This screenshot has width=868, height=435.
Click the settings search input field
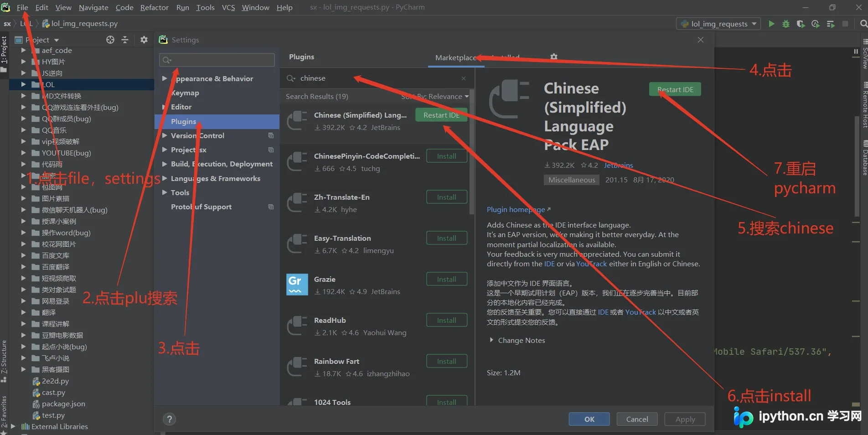click(217, 60)
